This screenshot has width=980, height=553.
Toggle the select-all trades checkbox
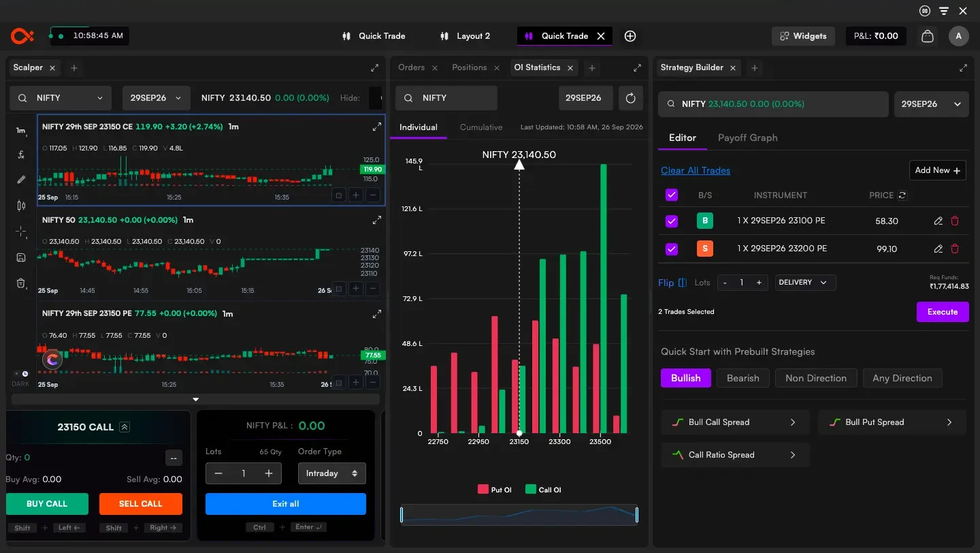click(672, 195)
